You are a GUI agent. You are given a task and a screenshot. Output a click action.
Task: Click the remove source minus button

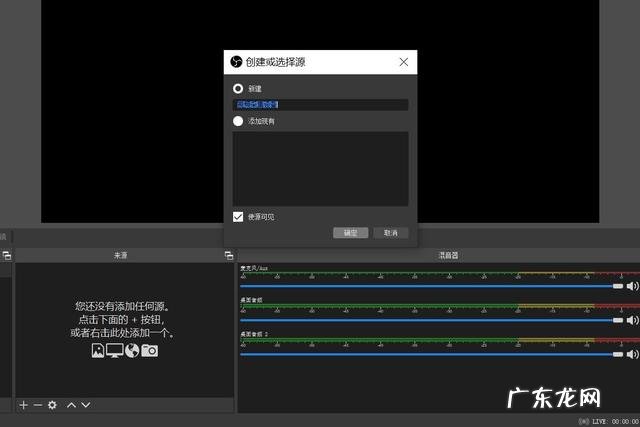tap(38, 405)
